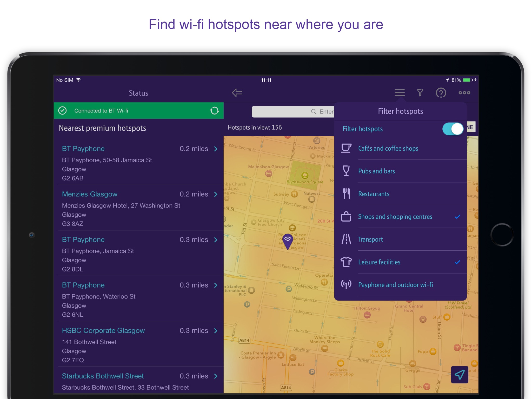This screenshot has height=399, width=532.
Task: Refresh the BT Wi-fi connection status
Action: [x=214, y=111]
